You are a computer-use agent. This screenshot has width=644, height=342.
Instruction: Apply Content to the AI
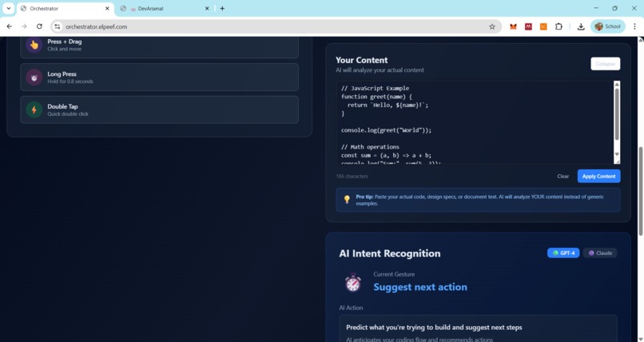[x=598, y=176]
